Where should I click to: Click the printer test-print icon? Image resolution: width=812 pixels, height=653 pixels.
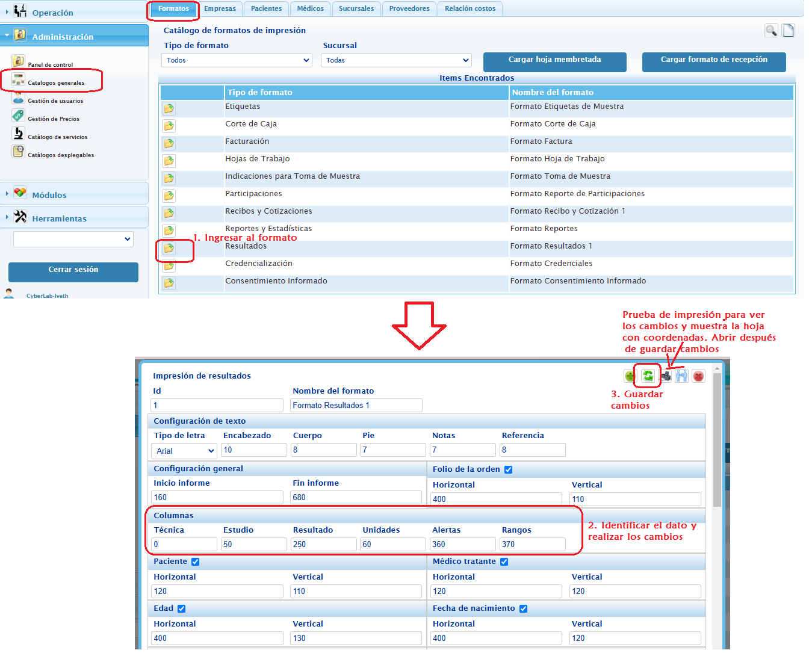point(665,376)
